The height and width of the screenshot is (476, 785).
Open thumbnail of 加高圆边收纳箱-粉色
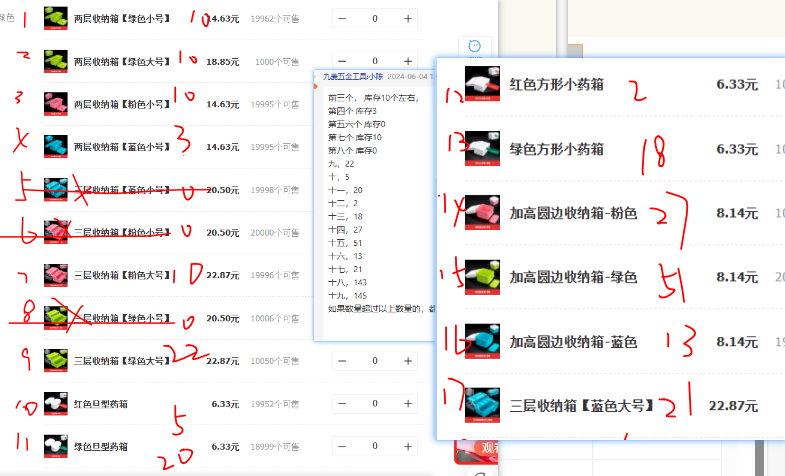click(x=482, y=212)
